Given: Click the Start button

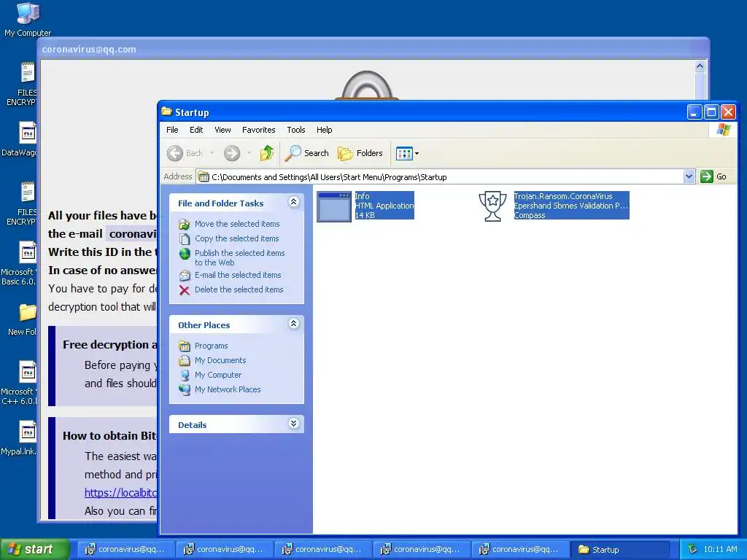Looking at the screenshot, I should point(35,549).
